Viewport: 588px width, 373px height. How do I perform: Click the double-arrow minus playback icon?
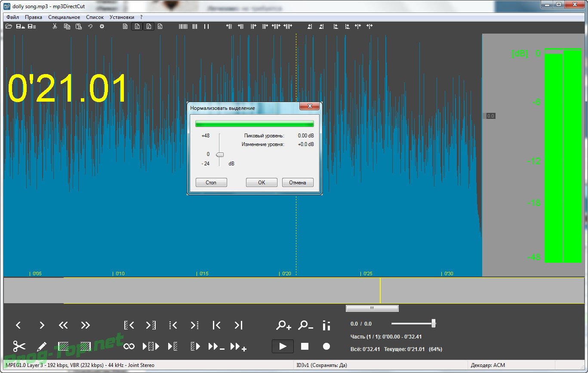click(216, 346)
